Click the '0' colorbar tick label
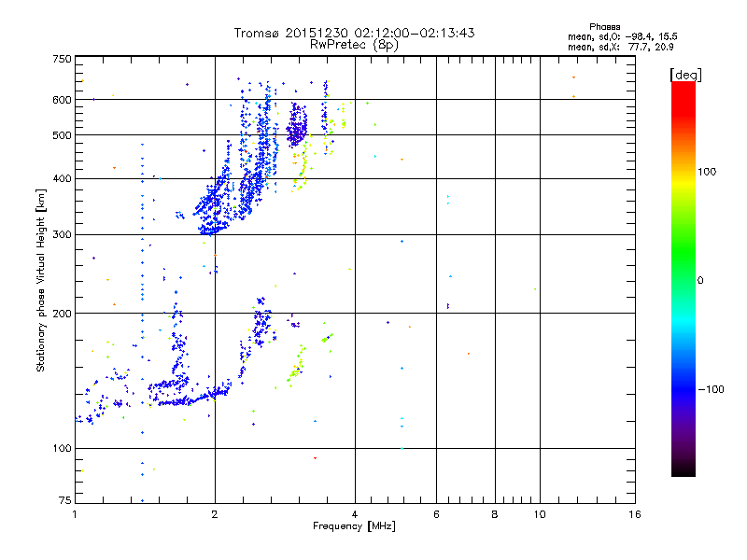 pyautogui.click(x=699, y=280)
